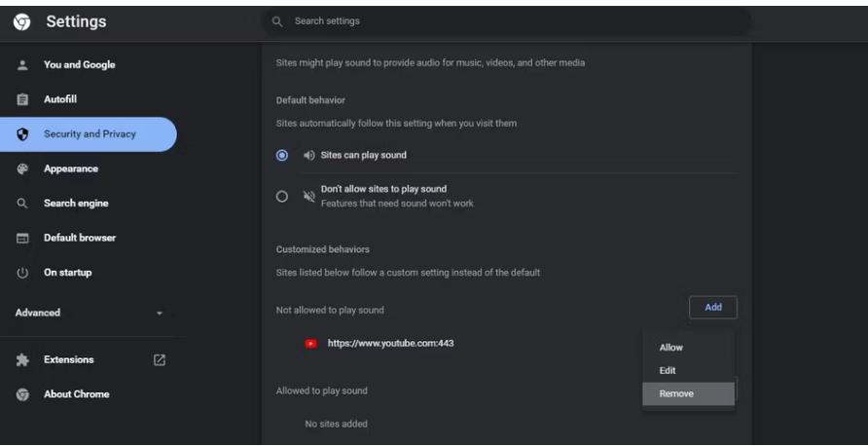Screen dimensions: 868x446
Task: Click the Search engine magnifier icon
Action: [22, 204]
